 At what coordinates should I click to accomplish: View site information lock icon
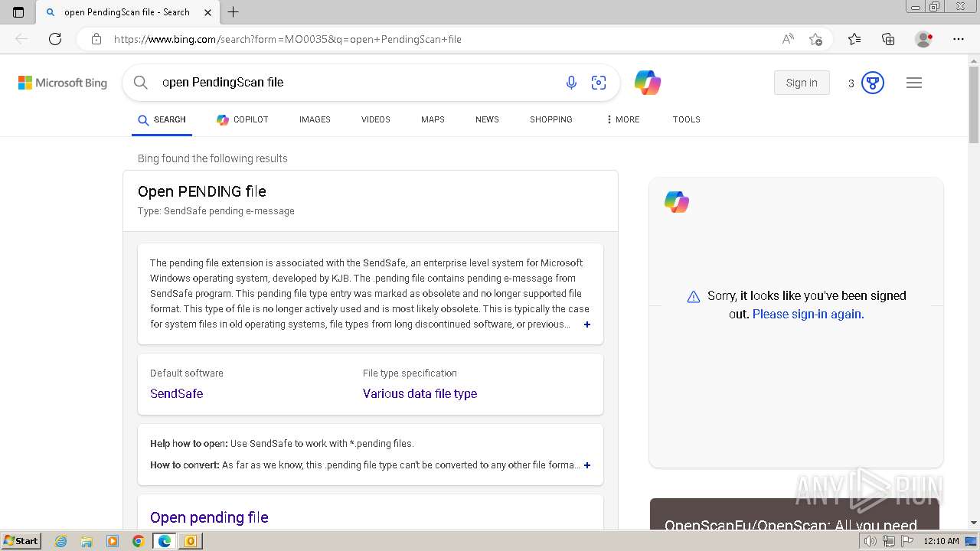click(96, 39)
